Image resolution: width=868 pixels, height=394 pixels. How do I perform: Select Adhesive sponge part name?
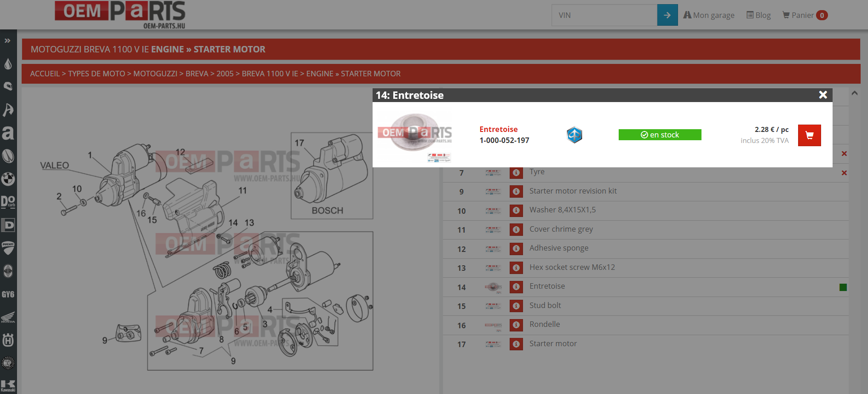tap(558, 248)
